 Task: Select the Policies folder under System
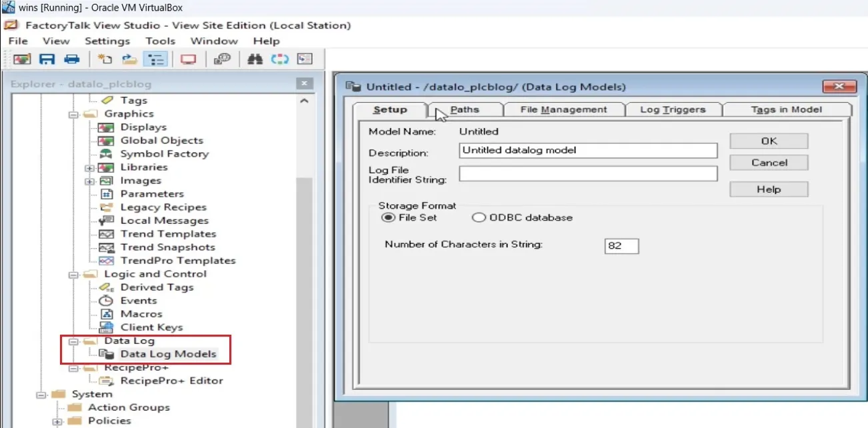pyautogui.click(x=109, y=421)
